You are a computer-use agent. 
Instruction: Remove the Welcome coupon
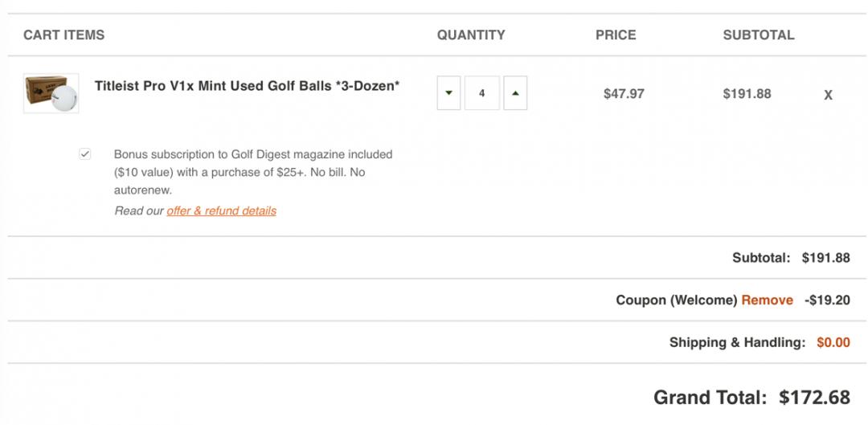(767, 300)
